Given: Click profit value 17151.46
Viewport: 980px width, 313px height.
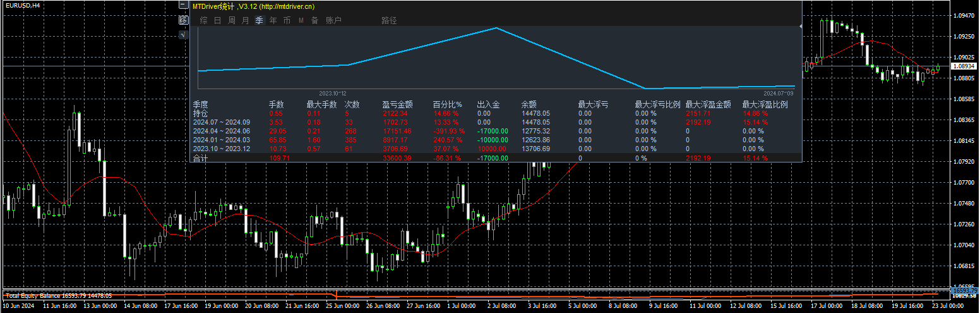Looking at the screenshot, I should coord(397,131).
